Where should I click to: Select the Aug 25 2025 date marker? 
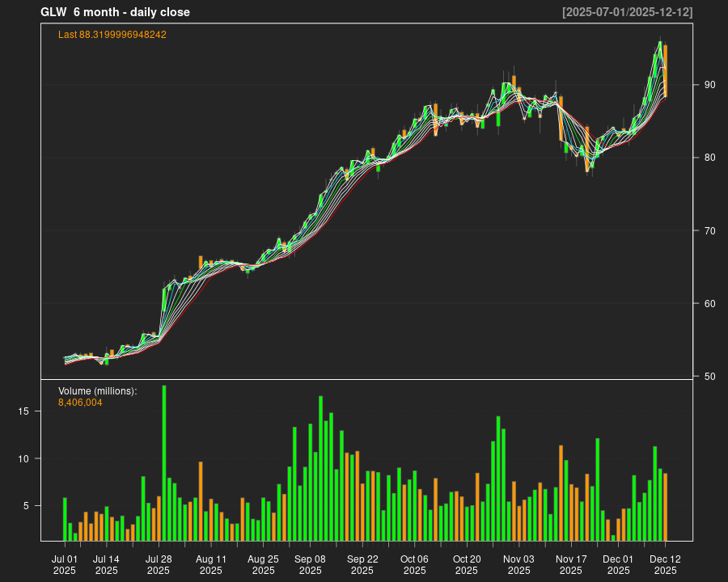[x=263, y=564]
